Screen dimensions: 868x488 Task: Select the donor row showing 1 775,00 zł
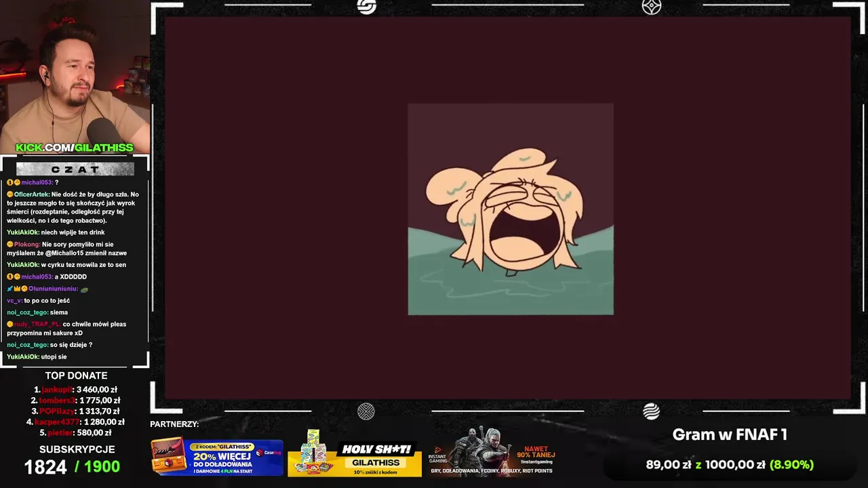75,401
